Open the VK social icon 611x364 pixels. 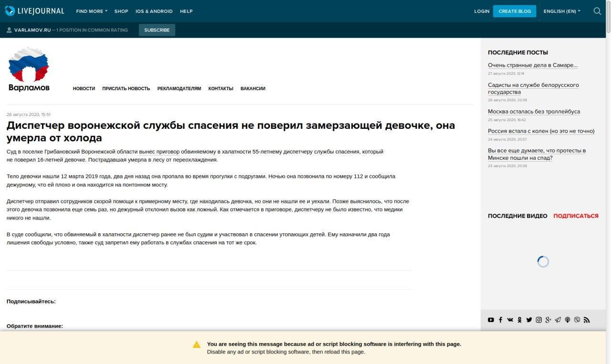(510, 320)
